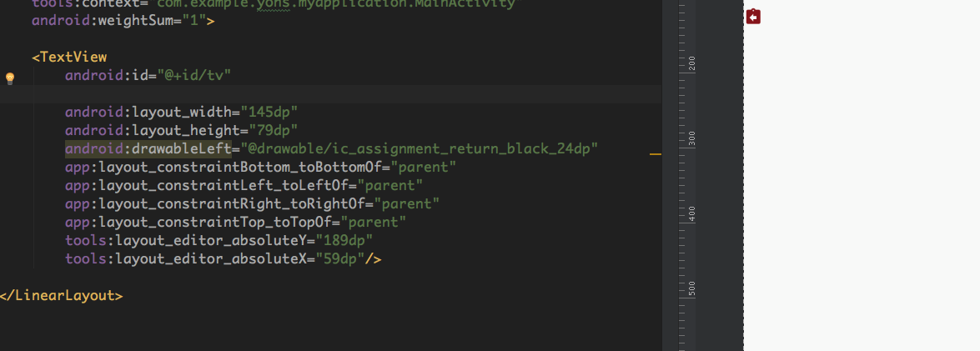The height and width of the screenshot is (351, 980).
Task: Click the empty highlighted line under android:id
Action: 334,93
